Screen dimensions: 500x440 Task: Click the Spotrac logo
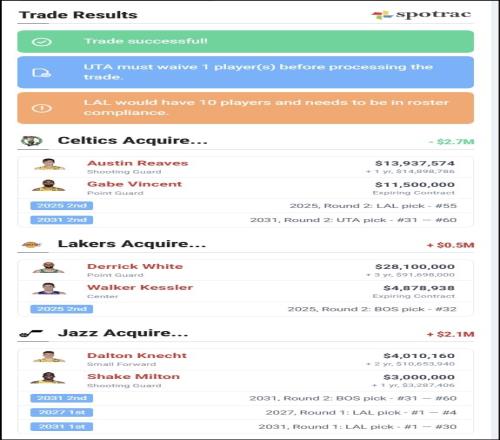point(421,14)
